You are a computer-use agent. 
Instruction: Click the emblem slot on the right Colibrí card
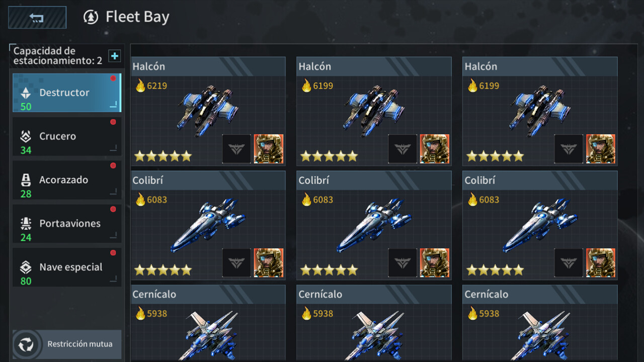pyautogui.click(x=569, y=263)
